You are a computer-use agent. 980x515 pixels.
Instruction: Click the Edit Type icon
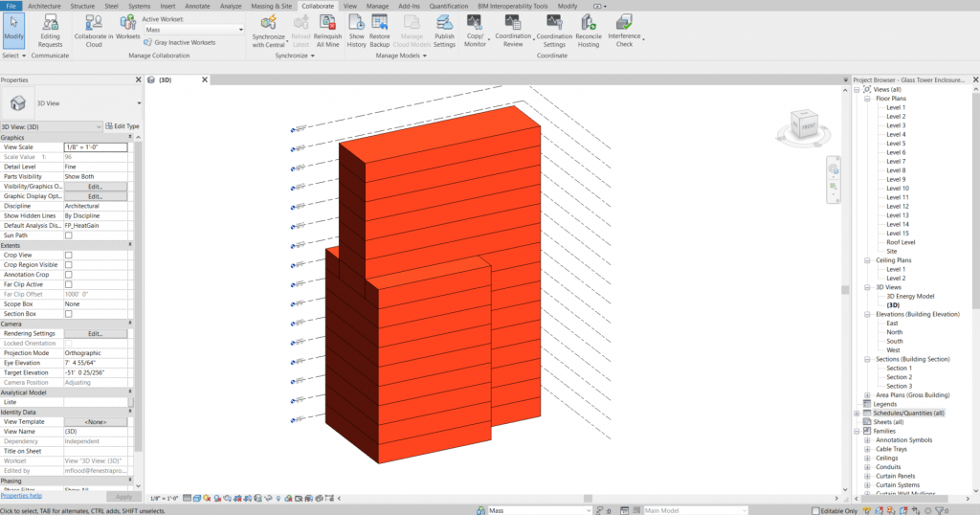tap(109, 126)
